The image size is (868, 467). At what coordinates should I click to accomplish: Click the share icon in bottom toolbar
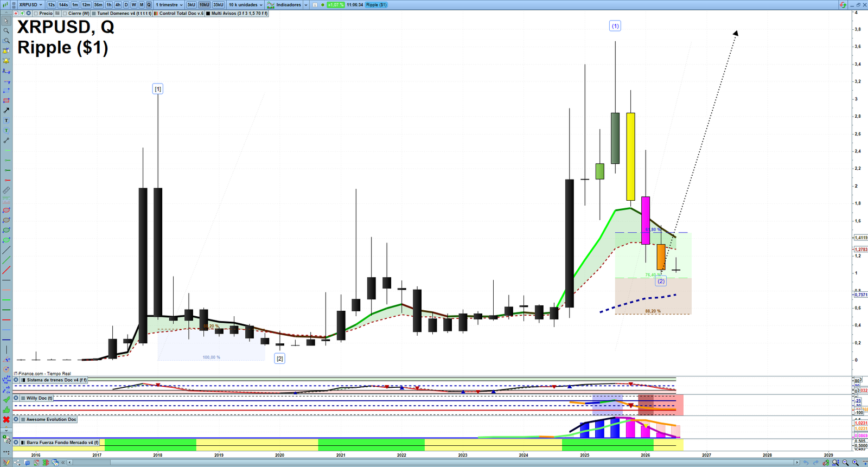[17, 462]
